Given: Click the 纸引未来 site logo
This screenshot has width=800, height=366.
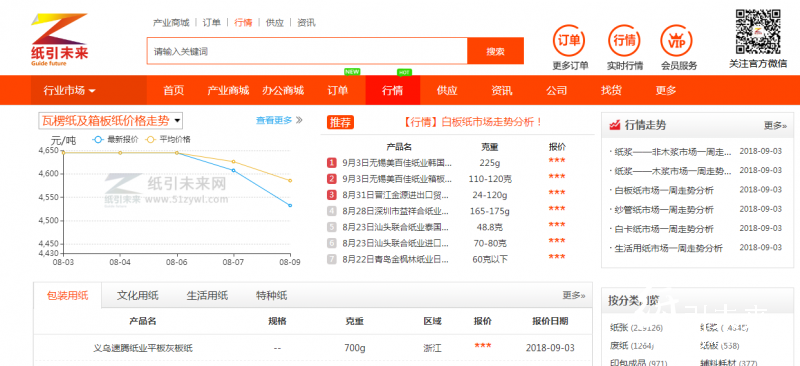Looking at the screenshot, I should tap(60, 40).
